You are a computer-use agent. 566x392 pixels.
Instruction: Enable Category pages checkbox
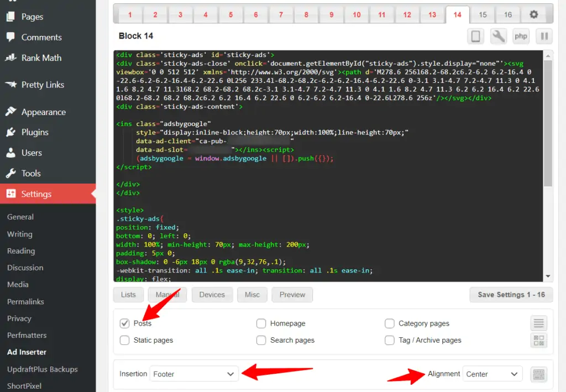390,323
